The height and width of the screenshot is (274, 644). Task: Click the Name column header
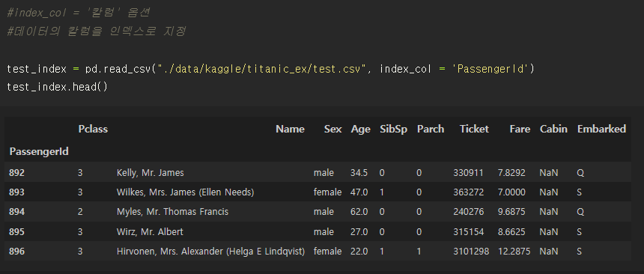click(290, 129)
